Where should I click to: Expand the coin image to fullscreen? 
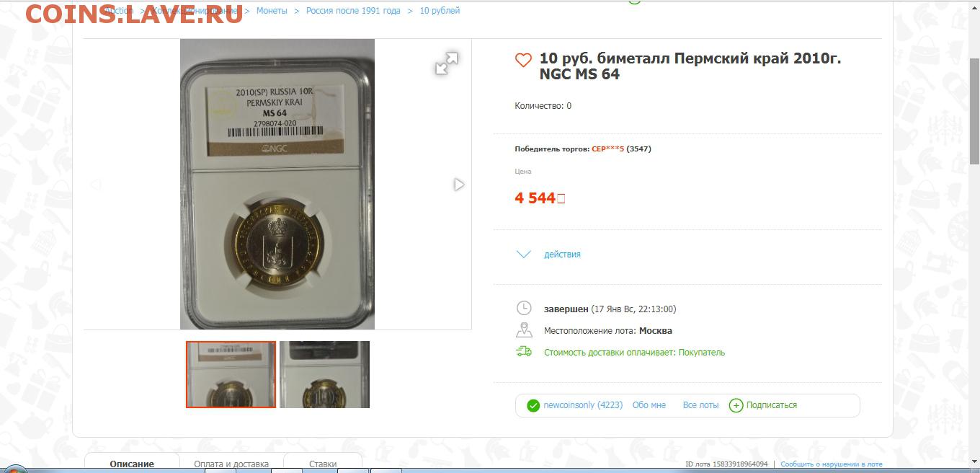tap(447, 63)
